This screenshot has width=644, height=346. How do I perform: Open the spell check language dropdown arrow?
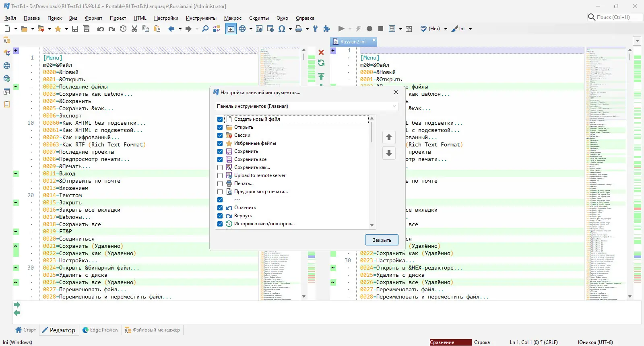(x=446, y=29)
